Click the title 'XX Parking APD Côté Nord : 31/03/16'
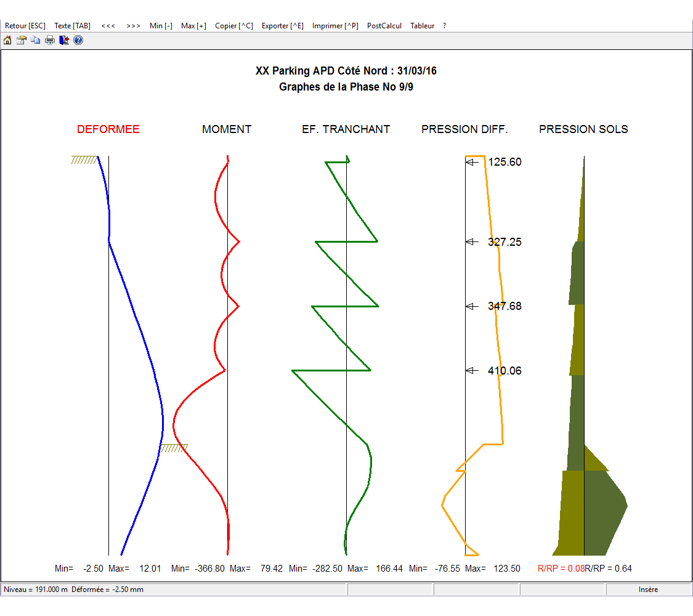The image size is (693, 616). [x=346, y=71]
